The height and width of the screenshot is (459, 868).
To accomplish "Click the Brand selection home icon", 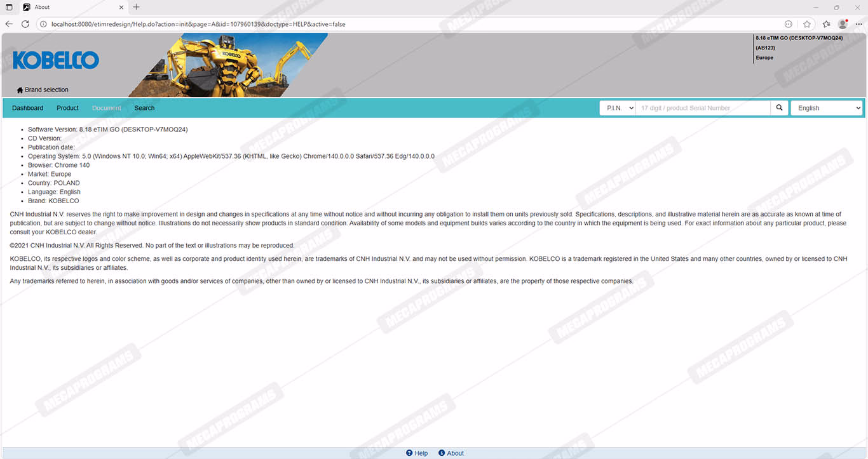I will (20, 90).
